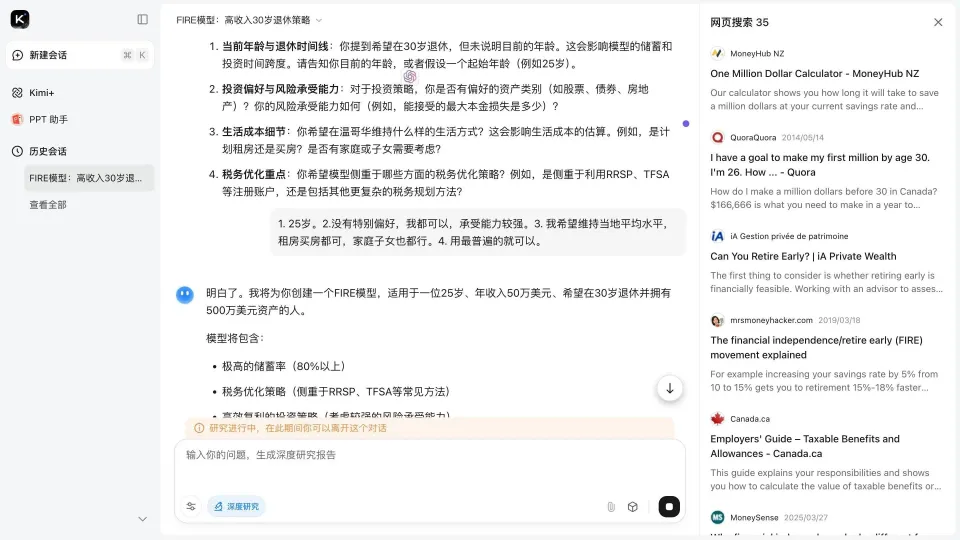The image size is (960, 540).
Task: Click the paperclip attachment icon
Action: click(610, 507)
